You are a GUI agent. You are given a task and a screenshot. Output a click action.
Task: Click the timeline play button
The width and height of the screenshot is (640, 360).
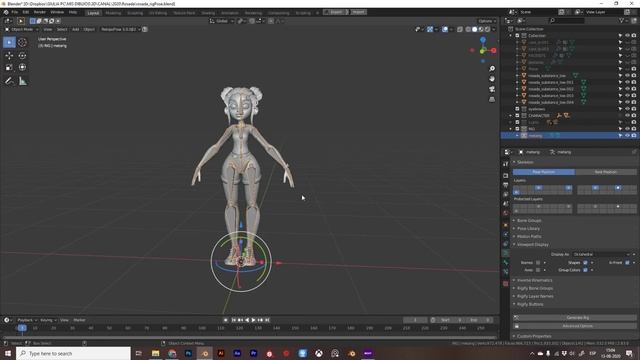(253, 320)
